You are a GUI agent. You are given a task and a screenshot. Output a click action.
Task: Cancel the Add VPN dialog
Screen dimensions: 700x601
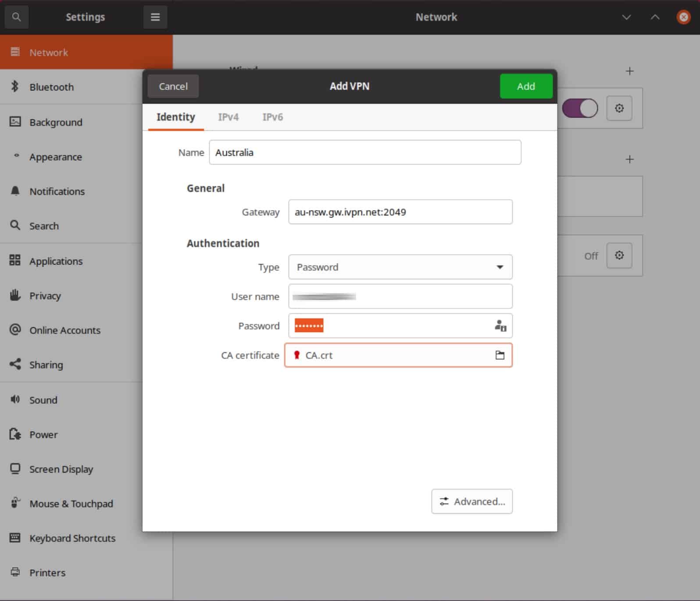tap(173, 86)
